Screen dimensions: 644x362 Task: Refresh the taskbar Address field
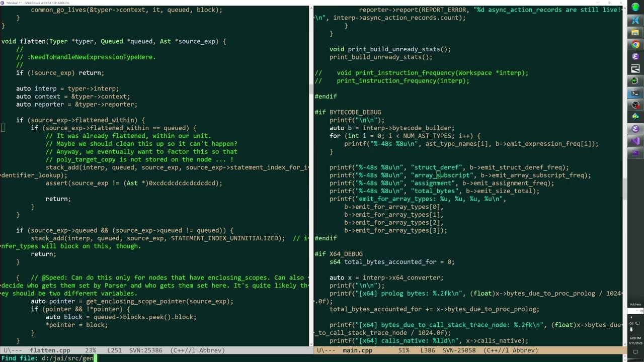click(x=641, y=311)
